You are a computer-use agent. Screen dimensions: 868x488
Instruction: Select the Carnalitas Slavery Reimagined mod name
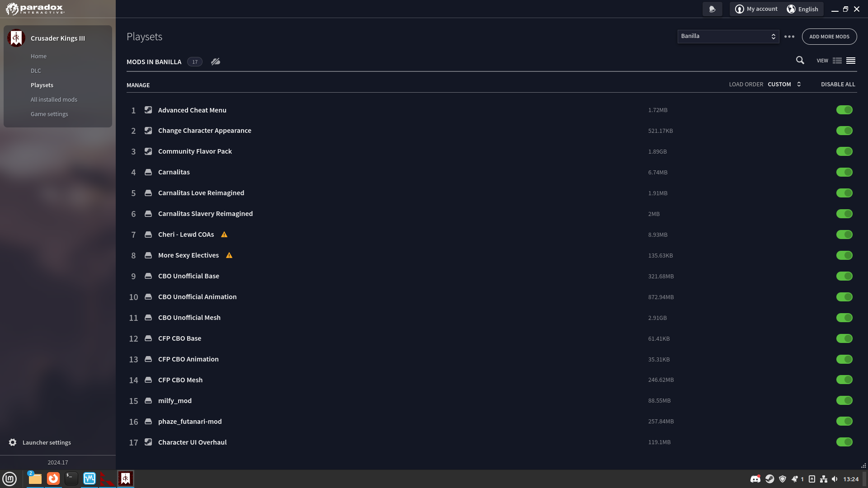(205, 214)
